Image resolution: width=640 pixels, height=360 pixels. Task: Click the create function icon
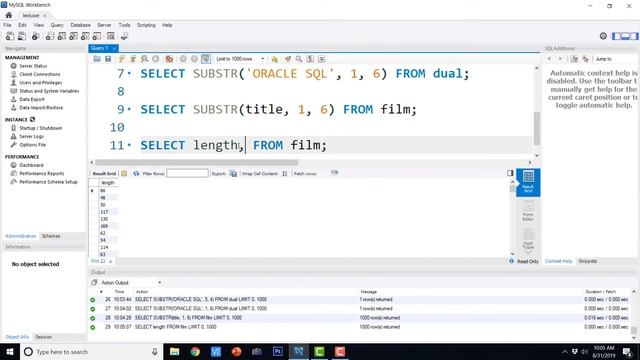[97, 36]
